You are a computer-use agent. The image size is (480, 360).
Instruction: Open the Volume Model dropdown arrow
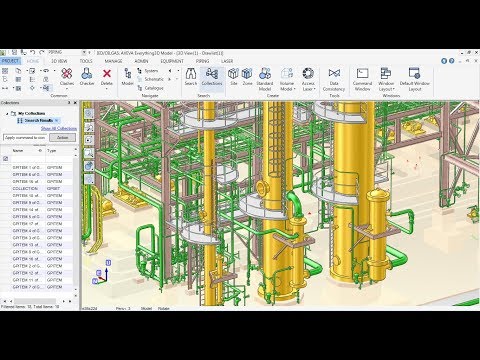[294, 89]
